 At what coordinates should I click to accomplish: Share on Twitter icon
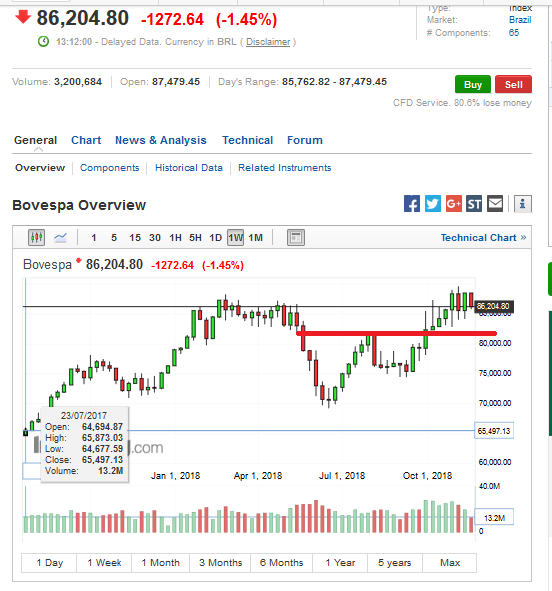point(433,204)
